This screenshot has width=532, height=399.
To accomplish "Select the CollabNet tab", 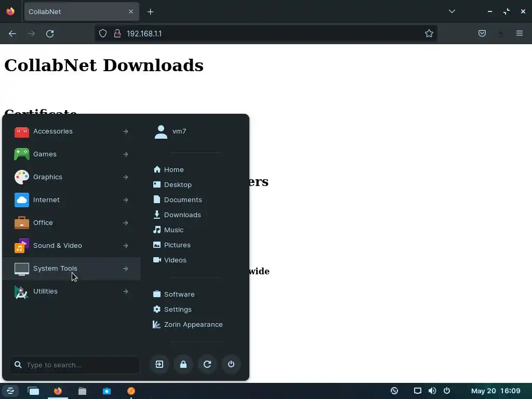I will (x=82, y=12).
